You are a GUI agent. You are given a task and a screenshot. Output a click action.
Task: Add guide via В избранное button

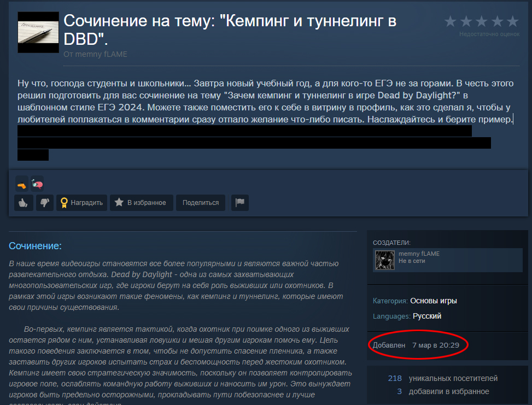coord(142,203)
